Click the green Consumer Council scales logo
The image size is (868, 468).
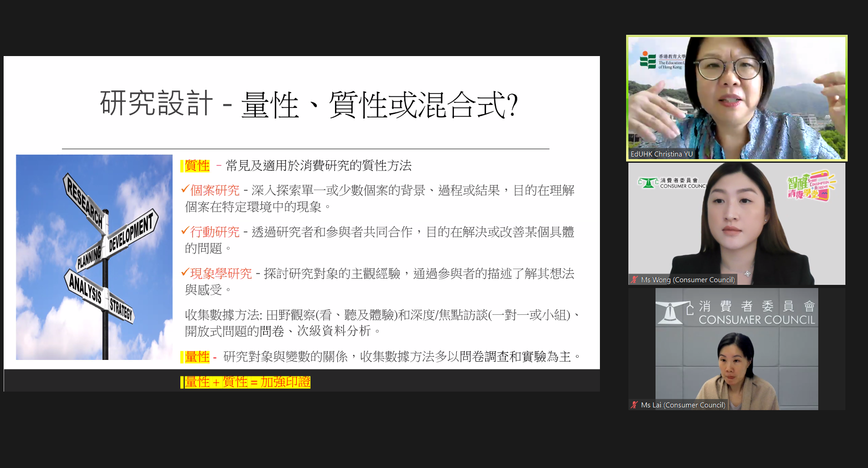point(648,183)
